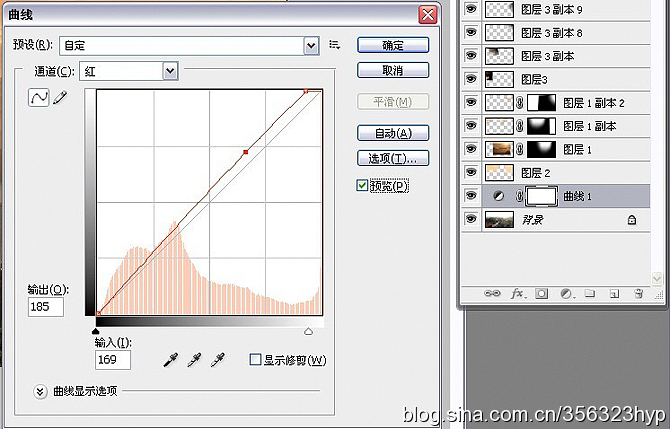Viewport: 670px width, 429px height.
Task: Select layer name 图层3
Action: (x=534, y=79)
